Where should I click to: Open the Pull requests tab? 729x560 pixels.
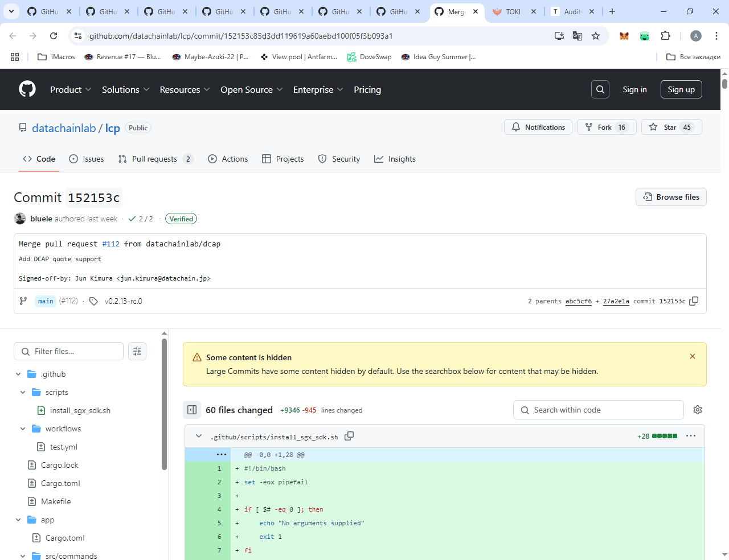tap(155, 159)
